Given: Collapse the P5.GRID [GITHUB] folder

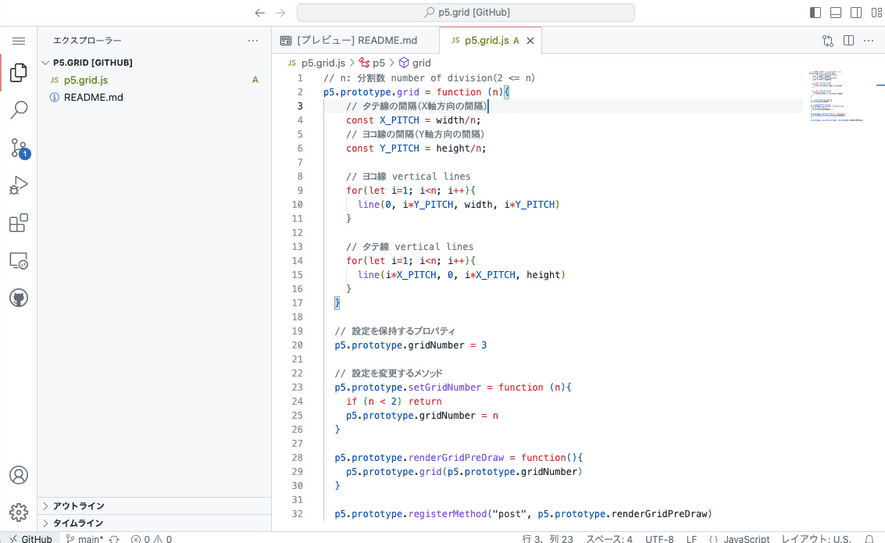Looking at the screenshot, I should pos(92,62).
